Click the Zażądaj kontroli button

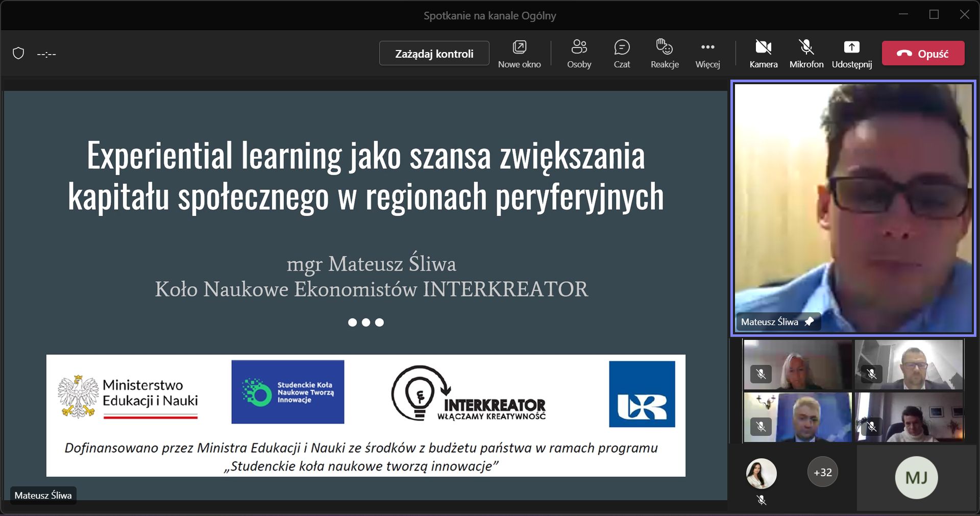(x=434, y=54)
